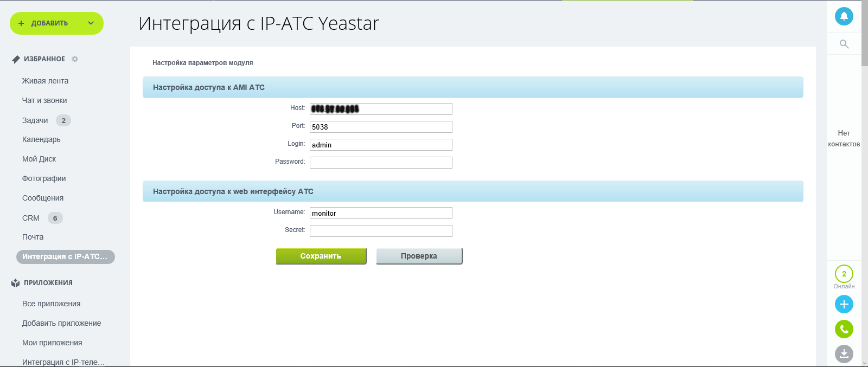Click the Host input field
The height and width of the screenshot is (367, 868).
click(x=381, y=109)
